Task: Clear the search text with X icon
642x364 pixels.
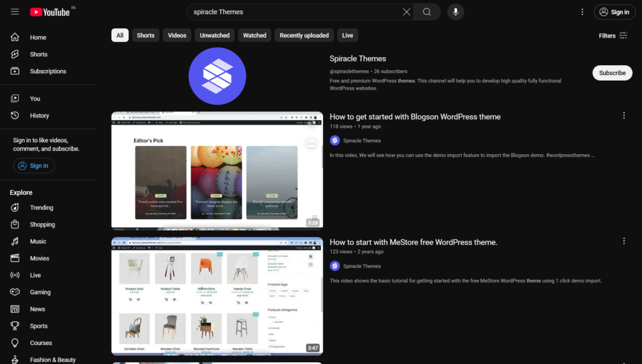Action: click(x=406, y=12)
